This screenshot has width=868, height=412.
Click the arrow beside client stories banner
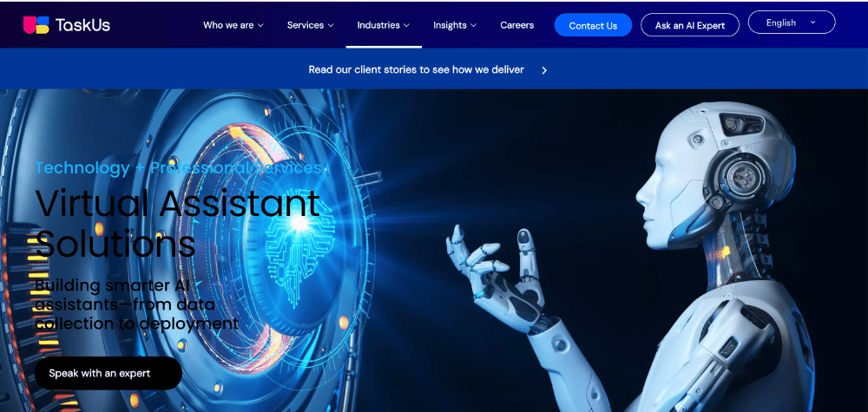544,70
